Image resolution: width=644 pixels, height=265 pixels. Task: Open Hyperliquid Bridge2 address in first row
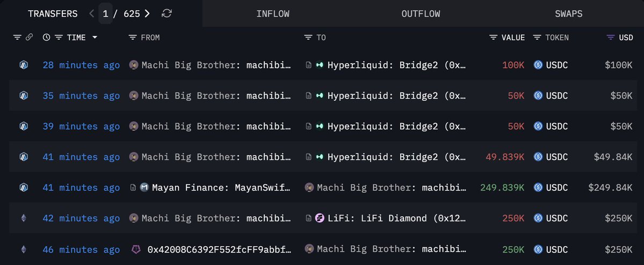pyautogui.click(x=396, y=65)
